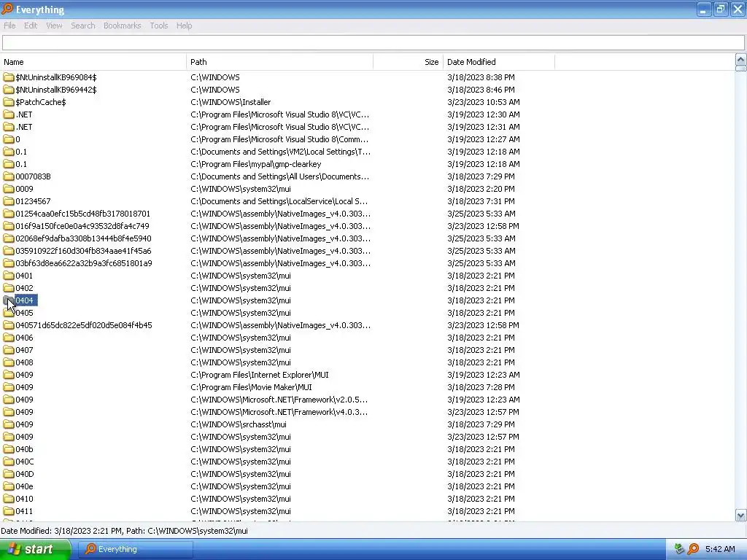Click the folder icon of 0408
Image resolution: width=747 pixels, height=560 pixels.
pos(9,362)
